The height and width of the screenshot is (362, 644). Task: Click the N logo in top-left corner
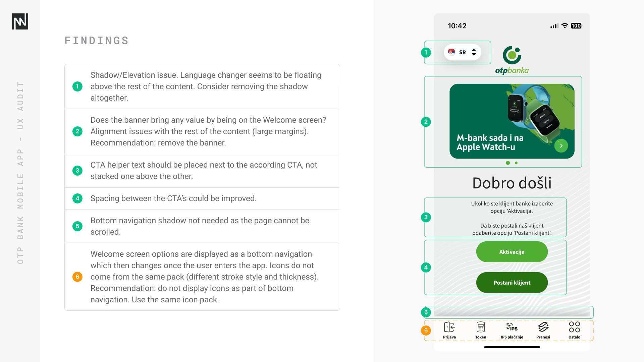click(x=20, y=21)
